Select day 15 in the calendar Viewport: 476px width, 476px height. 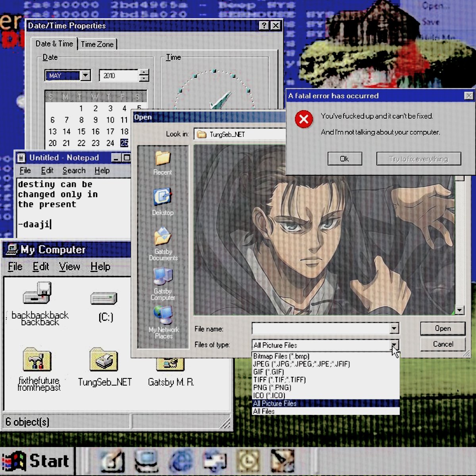(x=81, y=131)
